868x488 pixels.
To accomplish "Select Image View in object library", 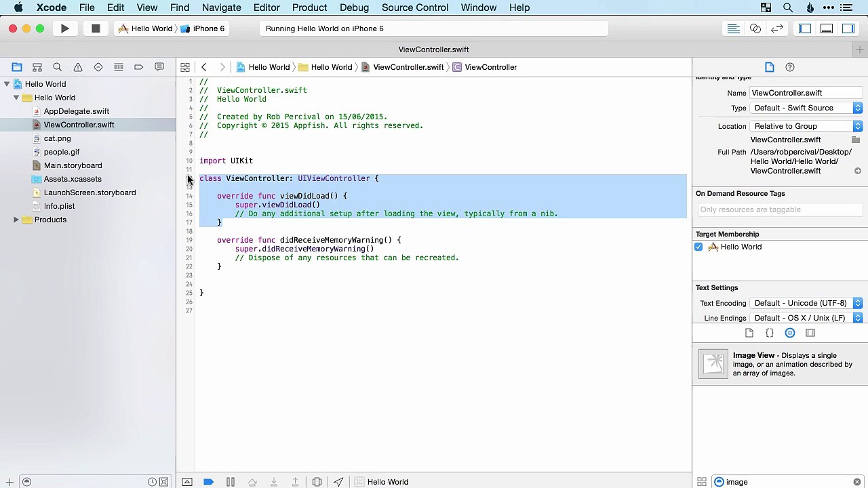I will (780, 364).
